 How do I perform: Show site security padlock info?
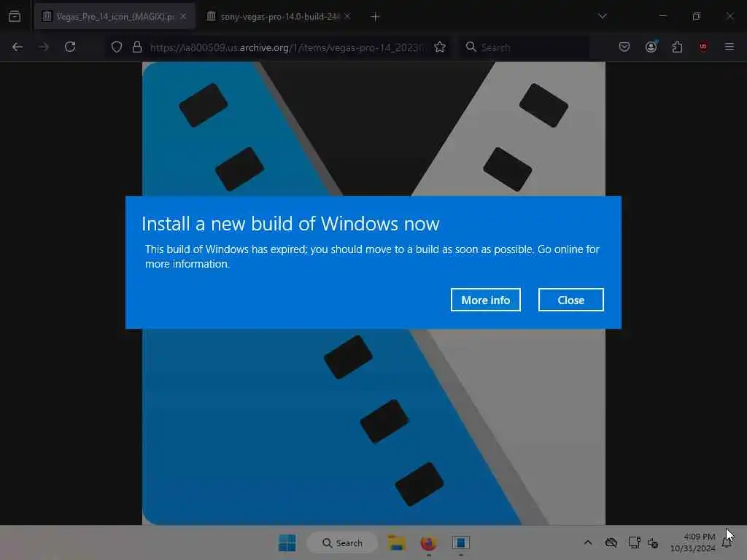pos(136,47)
